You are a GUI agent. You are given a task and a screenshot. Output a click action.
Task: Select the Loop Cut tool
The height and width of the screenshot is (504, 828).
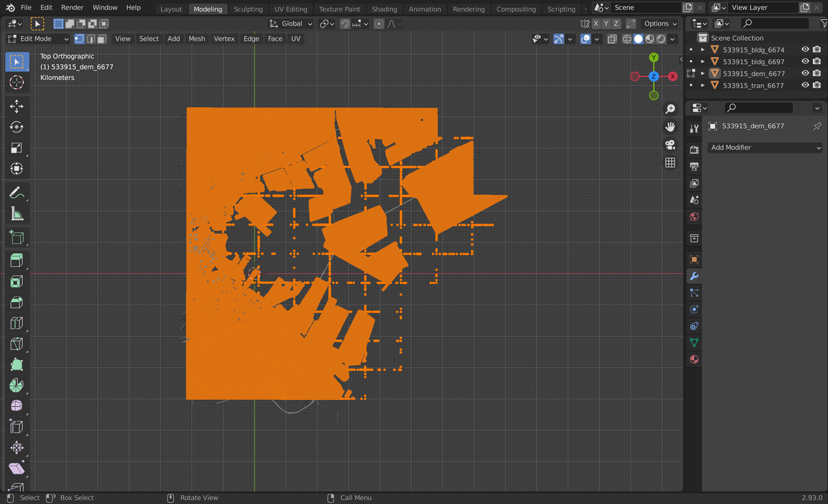click(x=17, y=323)
